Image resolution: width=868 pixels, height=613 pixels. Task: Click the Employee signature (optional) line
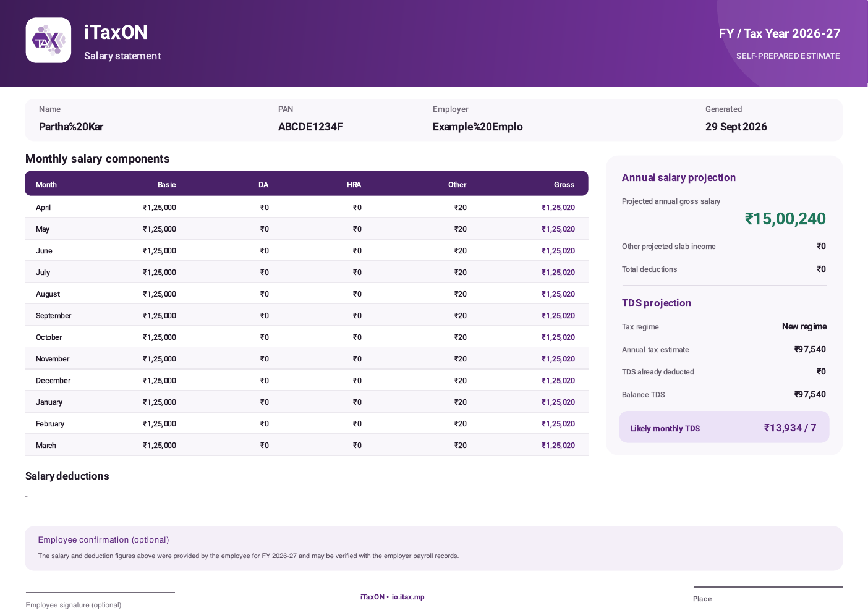[100, 593]
